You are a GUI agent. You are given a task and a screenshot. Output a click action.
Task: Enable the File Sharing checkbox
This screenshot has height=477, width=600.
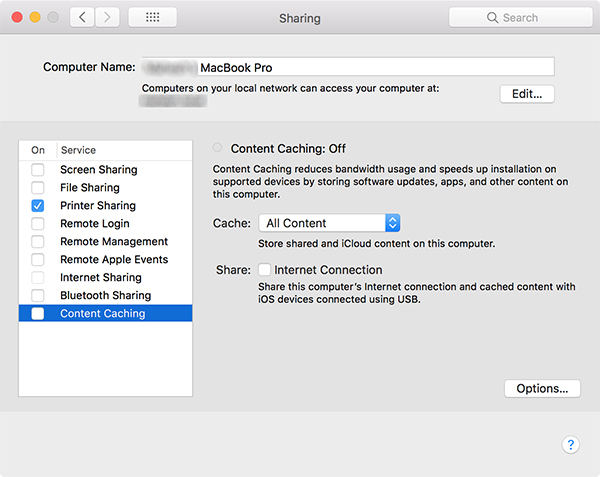pyautogui.click(x=38, y=187)
